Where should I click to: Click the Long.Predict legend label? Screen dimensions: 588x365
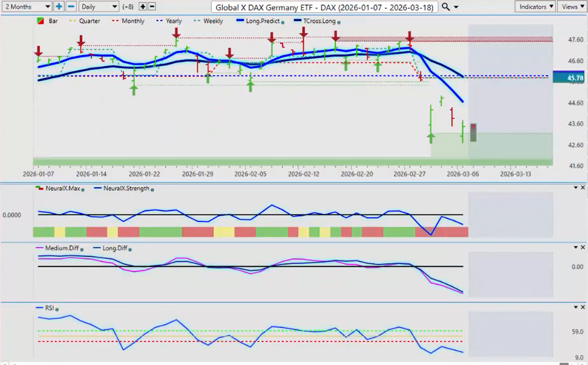pos(263,21)
